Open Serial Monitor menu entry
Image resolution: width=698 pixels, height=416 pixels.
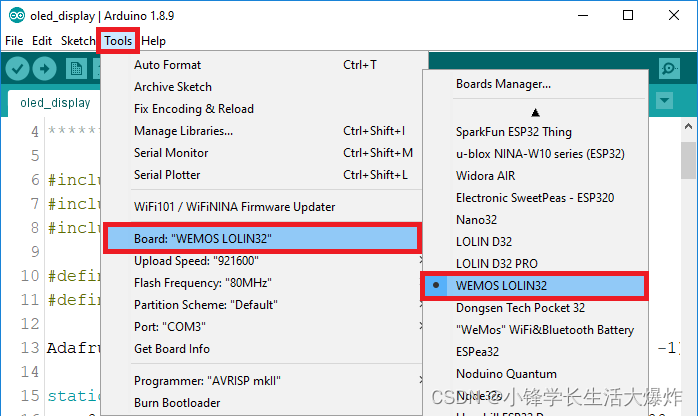pyautogui.click(x=262, y=153)
